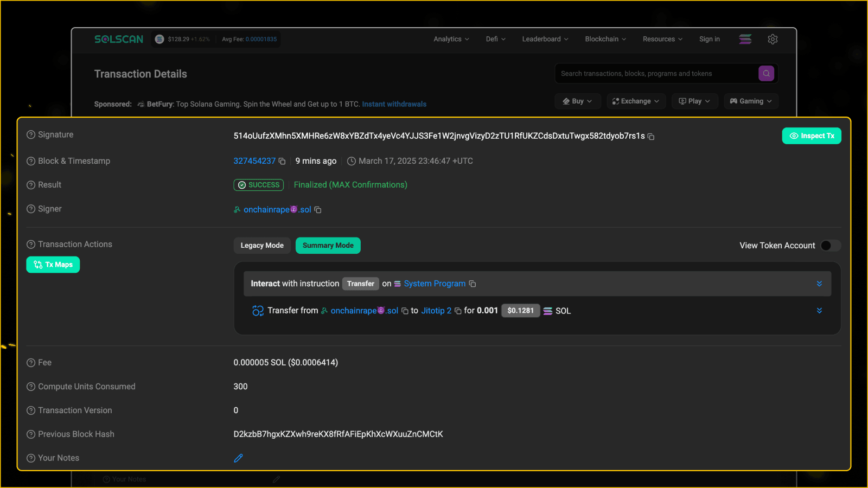Open the Solana network selector icon
The height and width of the screenshot is (488, 868).
[745, 39]
